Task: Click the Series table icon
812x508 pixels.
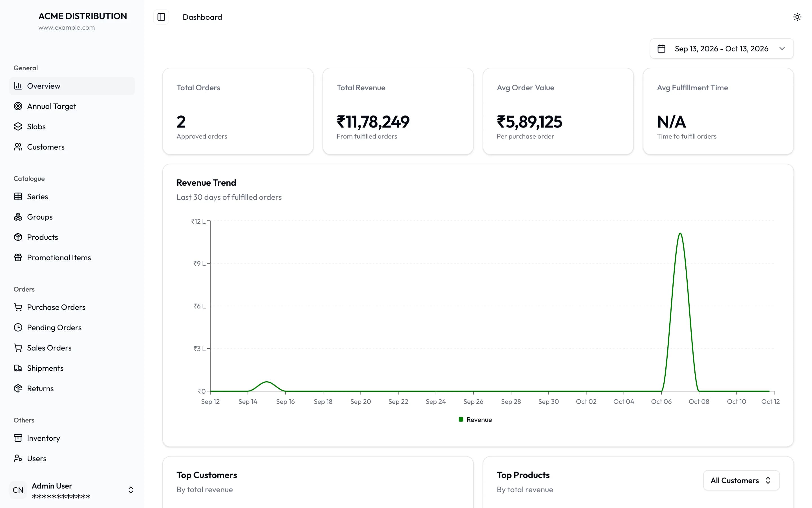Action: coord(18,196)
